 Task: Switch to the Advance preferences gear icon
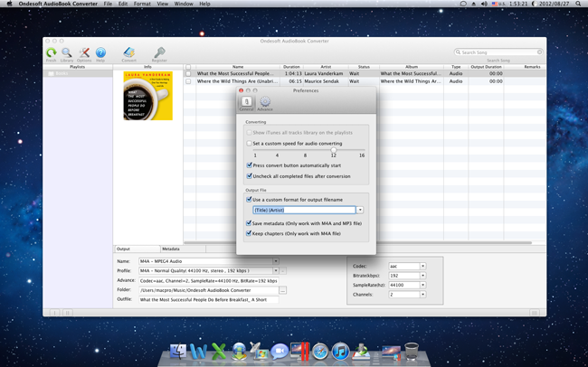point(265,102)
